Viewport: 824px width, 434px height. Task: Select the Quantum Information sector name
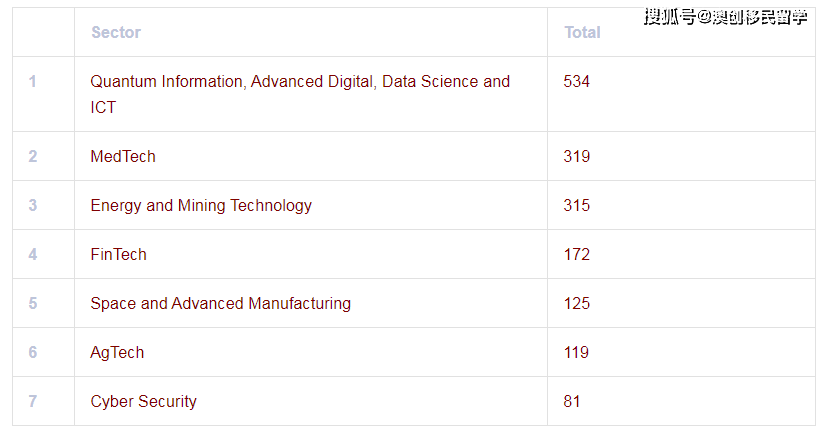pos(300,94)
